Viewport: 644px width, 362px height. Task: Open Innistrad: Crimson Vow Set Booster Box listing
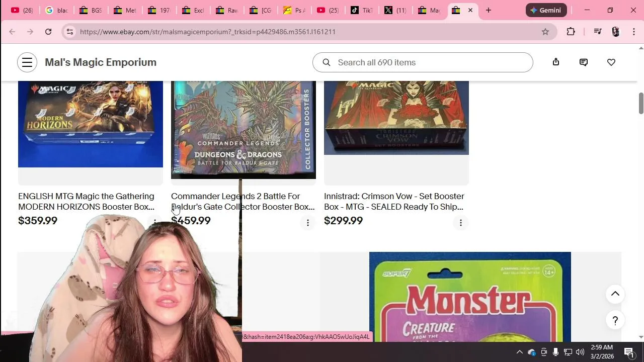(x=394, y=202)
